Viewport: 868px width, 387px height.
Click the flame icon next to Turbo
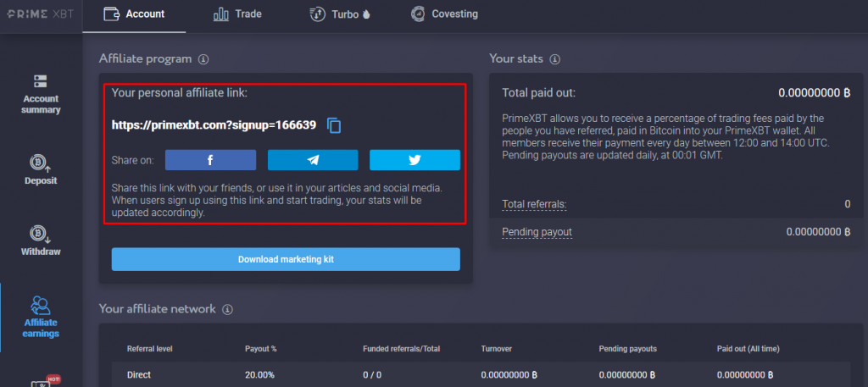click(x=366, y=15)
